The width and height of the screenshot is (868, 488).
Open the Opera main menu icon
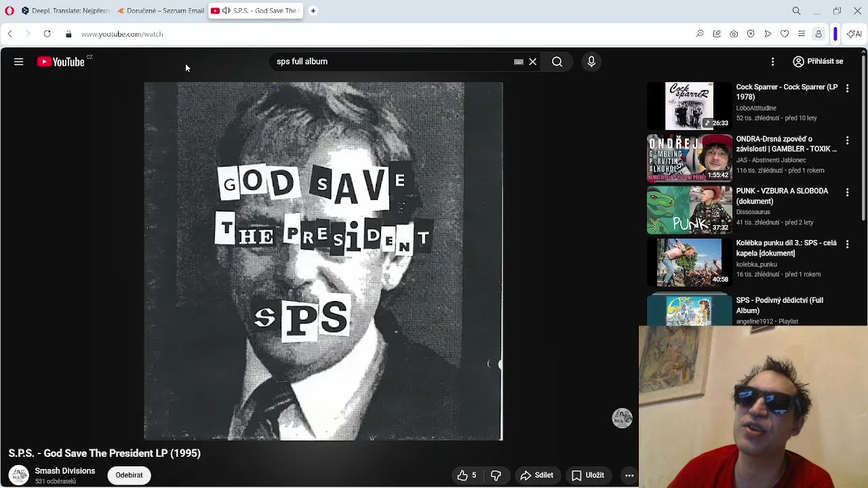(9, 11)
